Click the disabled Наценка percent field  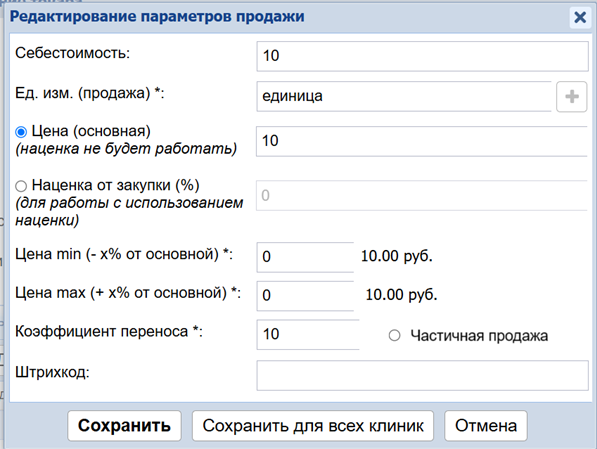coord(422,195)
